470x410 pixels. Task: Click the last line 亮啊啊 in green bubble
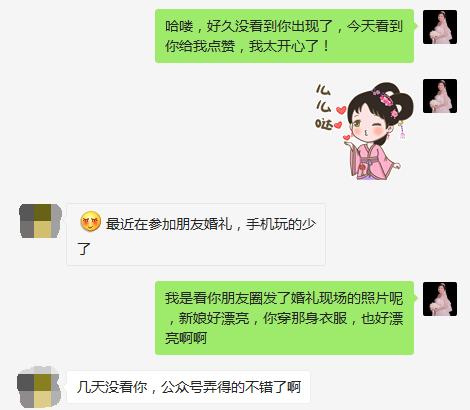(186, 338)
